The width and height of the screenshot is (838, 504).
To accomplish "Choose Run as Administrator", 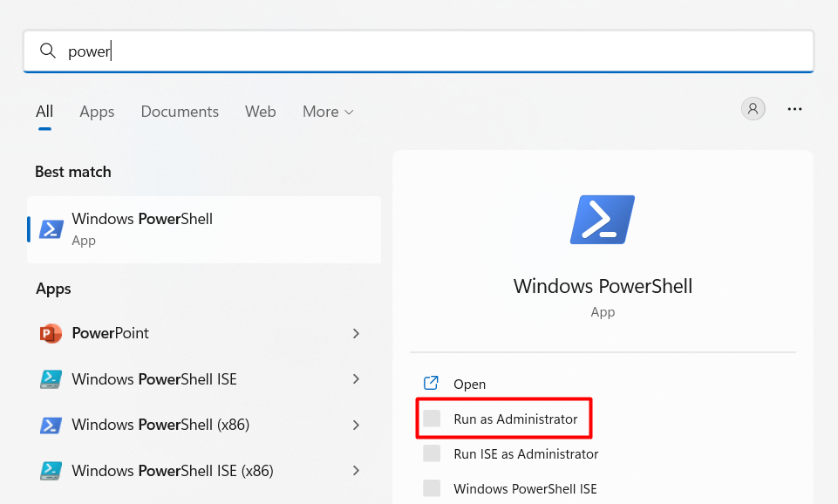I will [515, 419].
